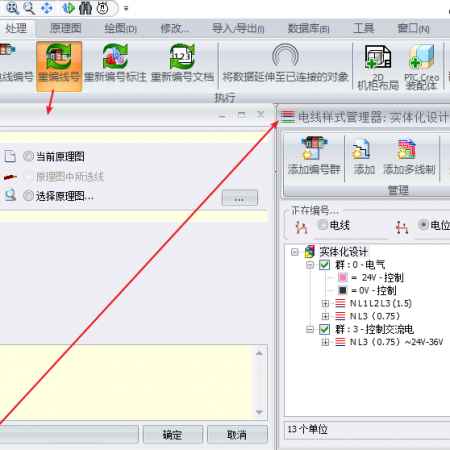Select the 选择原理图... radio button
Viewport: 450px width, 450px height.
tap(28, 195)
